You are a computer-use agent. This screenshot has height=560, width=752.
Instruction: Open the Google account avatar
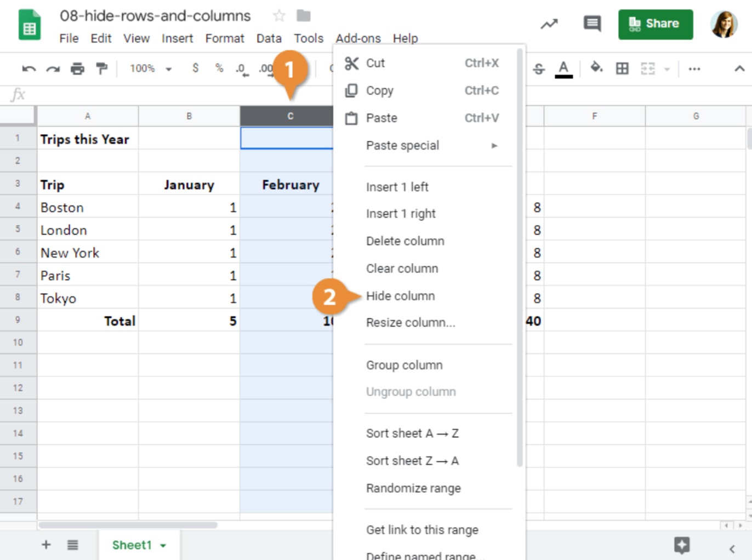723,24
